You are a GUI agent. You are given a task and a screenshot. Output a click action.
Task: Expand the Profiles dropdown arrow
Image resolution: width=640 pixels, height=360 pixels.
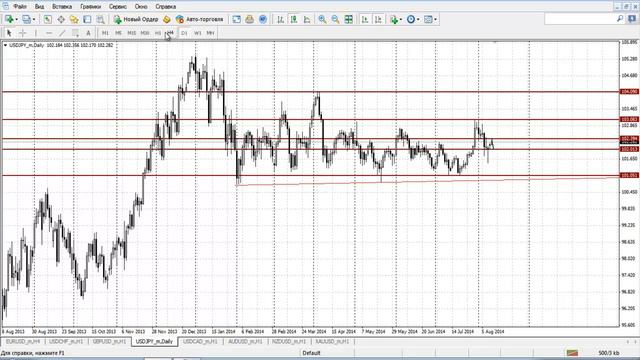coord(34,19)
